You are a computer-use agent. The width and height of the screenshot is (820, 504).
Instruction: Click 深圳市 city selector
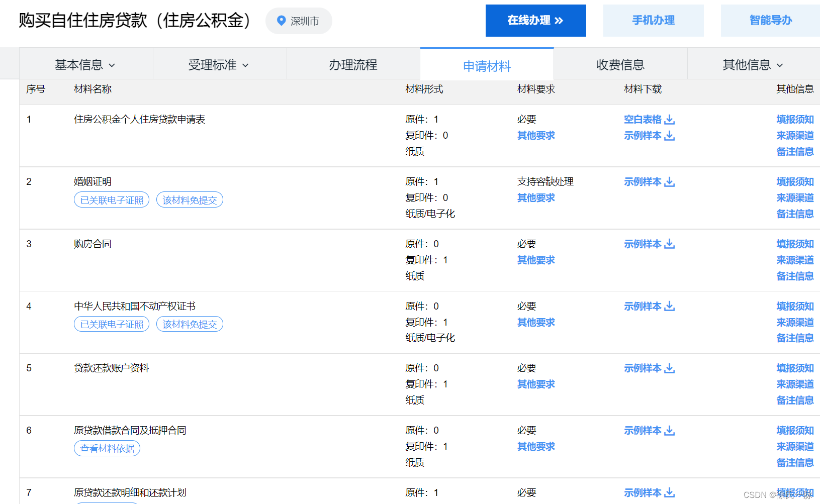point(299,21)
